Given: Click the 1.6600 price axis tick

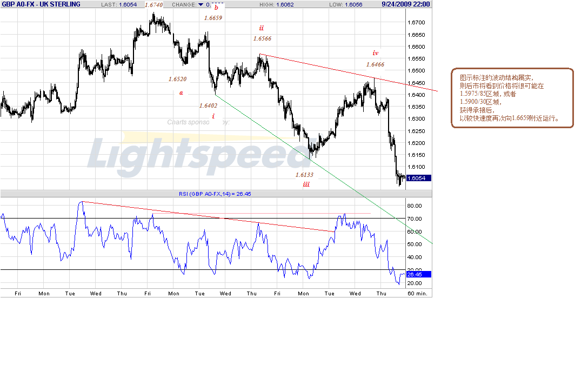Looking at the screenshot, I should coord(416,47).
